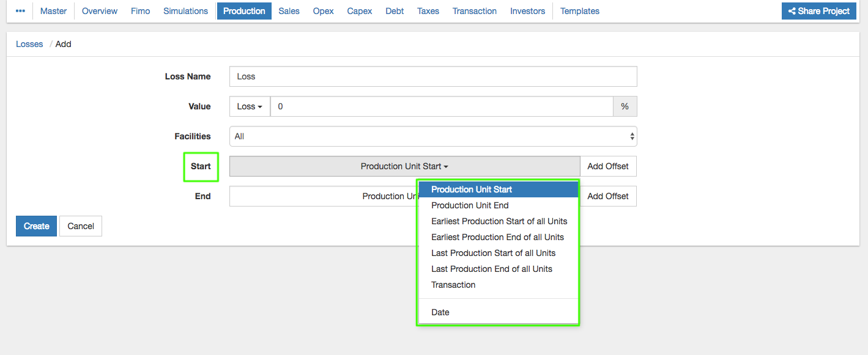Pick Last Production End of all Units
Screen dimensions: 868x355
pyautogui.click(x=491, y=269)
